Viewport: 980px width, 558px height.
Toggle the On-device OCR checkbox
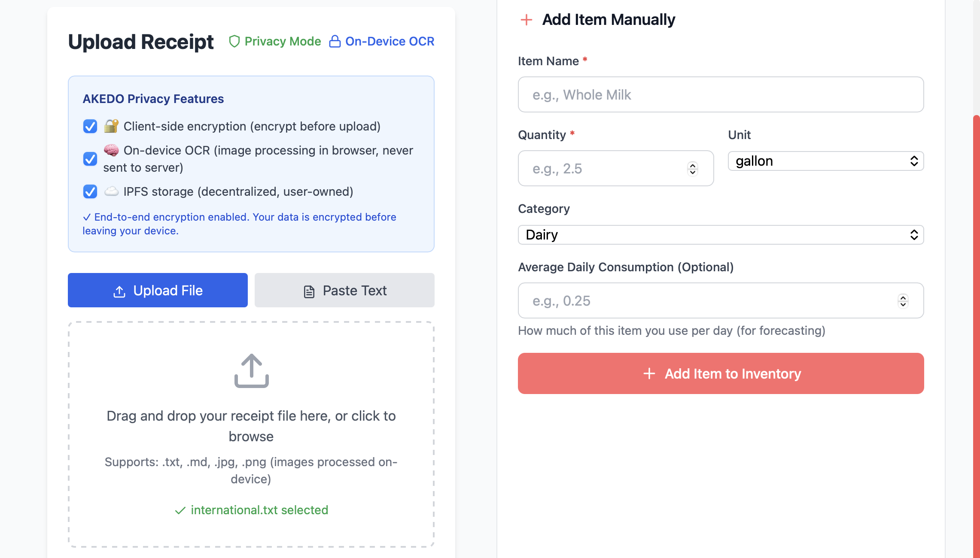tap(90, 159)
